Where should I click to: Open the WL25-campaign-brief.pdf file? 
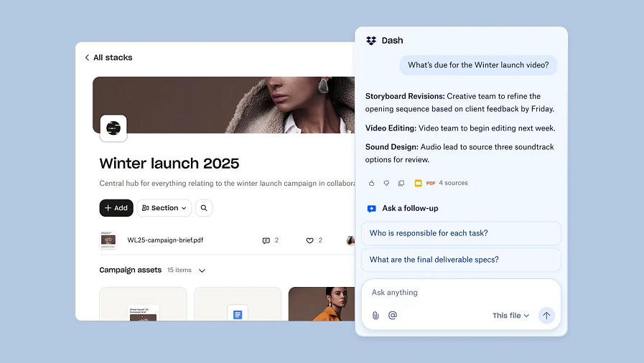(165, 240)
